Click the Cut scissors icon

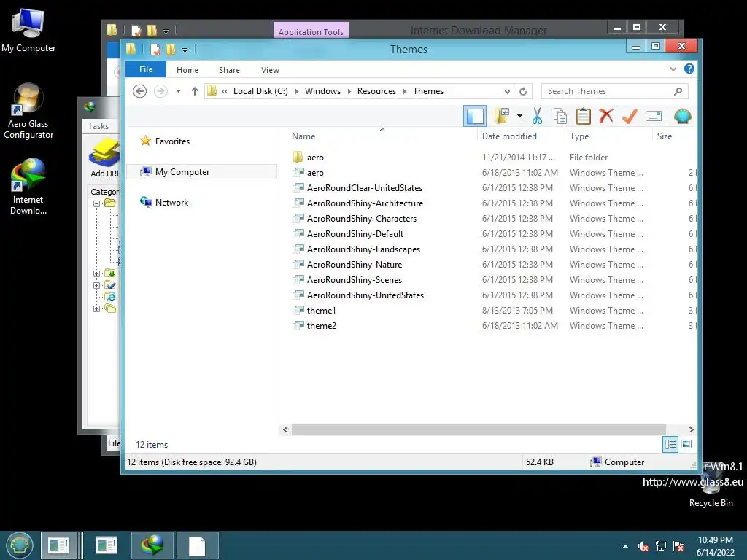click(537, 116)
